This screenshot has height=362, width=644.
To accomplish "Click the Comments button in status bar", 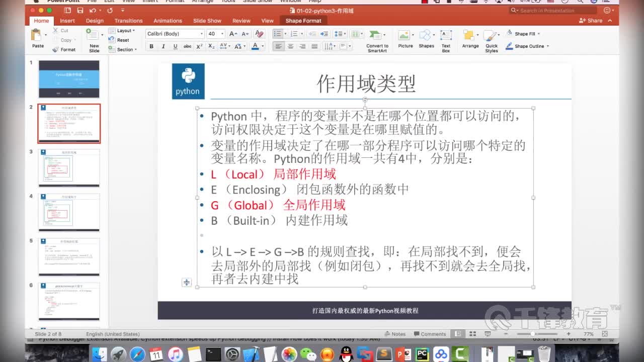I will (430, 333).
